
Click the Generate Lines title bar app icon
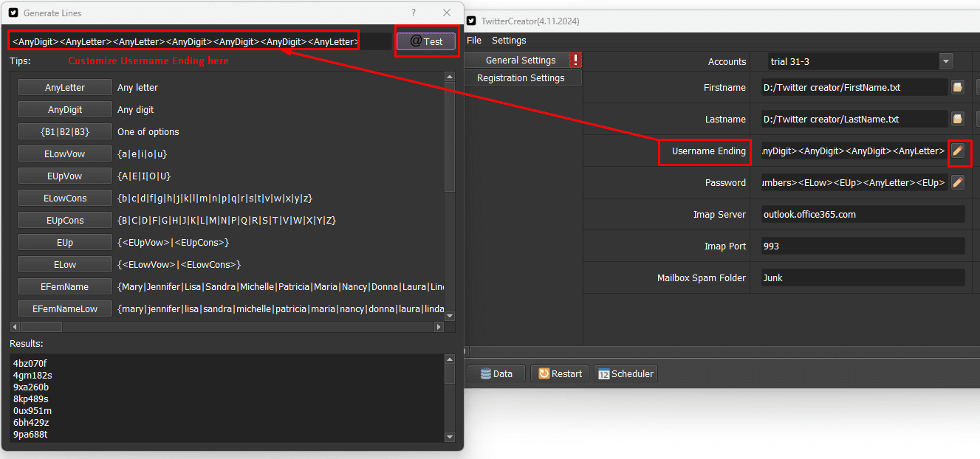[x=13, y=13]
